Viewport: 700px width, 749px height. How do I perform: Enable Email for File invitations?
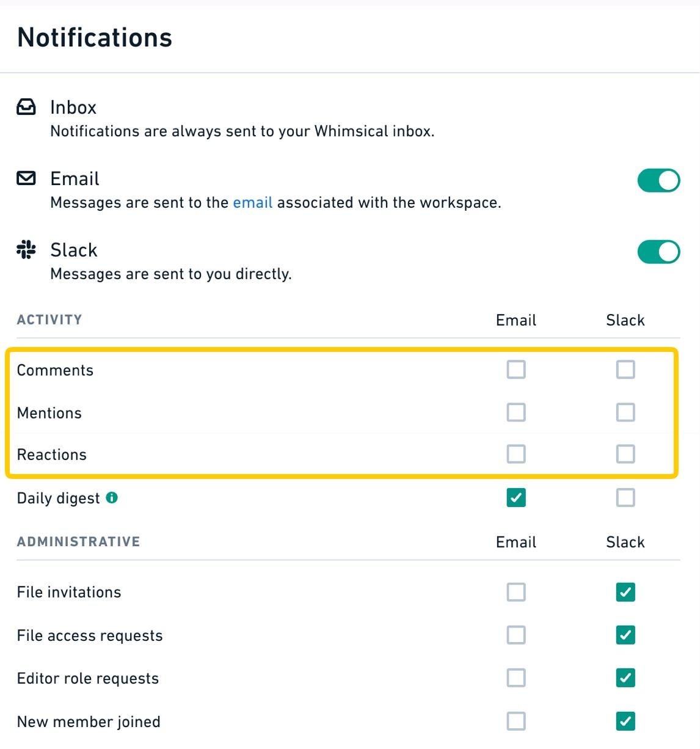(x=516, y=592)
